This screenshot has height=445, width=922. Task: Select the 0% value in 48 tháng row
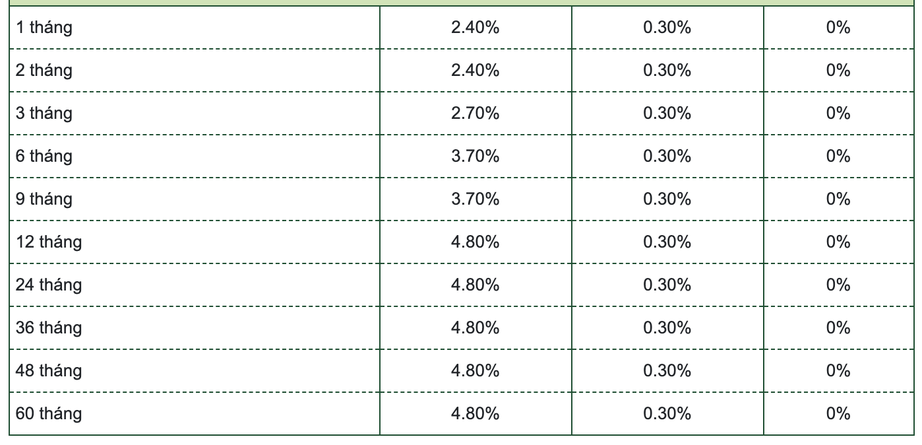838,372
